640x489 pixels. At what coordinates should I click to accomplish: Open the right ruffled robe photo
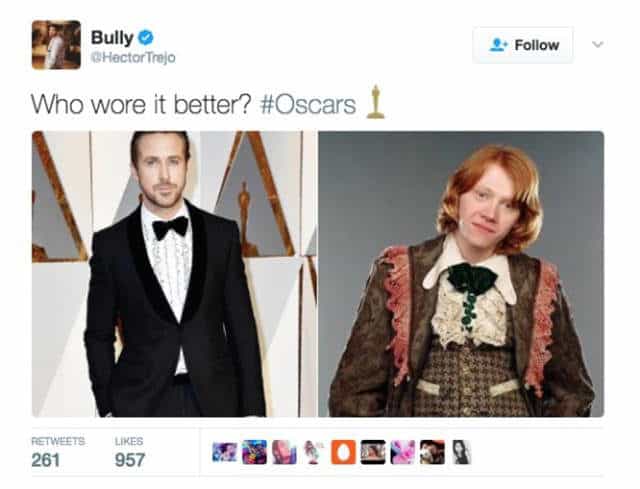461,273
